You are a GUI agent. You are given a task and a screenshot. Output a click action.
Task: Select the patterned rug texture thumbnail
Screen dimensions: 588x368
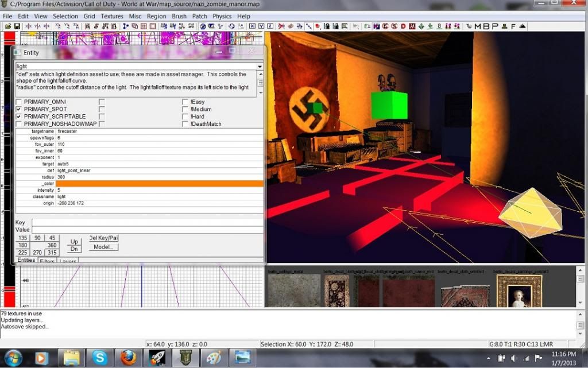pyautogui.click(x=336, y=291)
